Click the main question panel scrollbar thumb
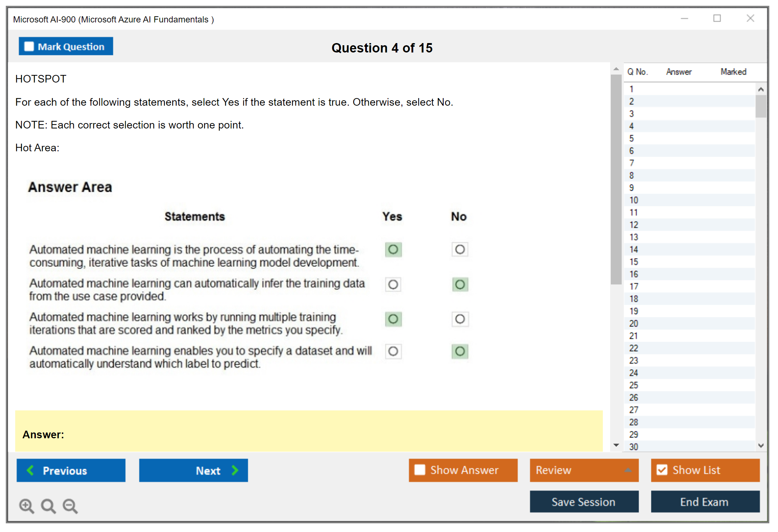Image resolution: width=778 pixels, height=532 pixels. click(x=616, y=179)
